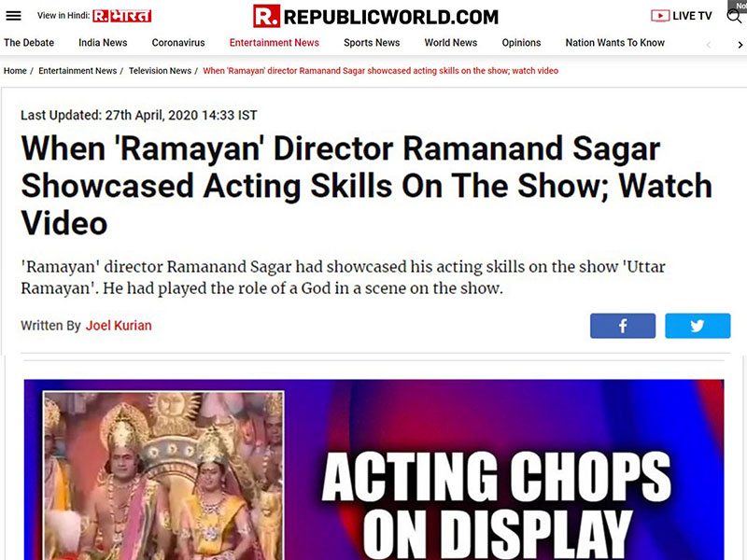Select Entertainment News tab
Viewport: 747px width, 560px height.
point(275,43)
